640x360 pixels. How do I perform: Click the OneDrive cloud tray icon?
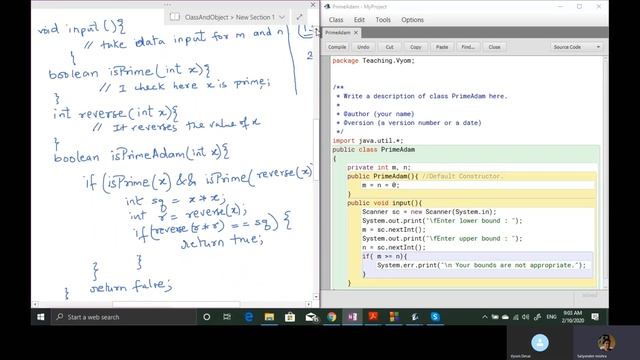click(505, 317)
